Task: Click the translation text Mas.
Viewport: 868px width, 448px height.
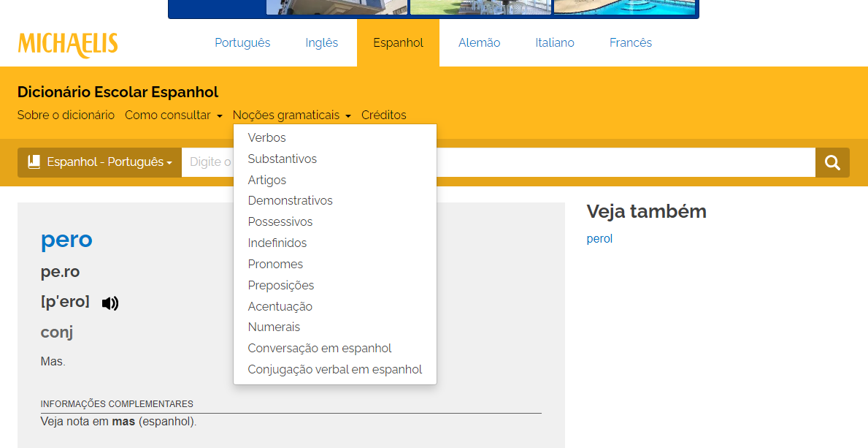Action: [x=53, y=362]
